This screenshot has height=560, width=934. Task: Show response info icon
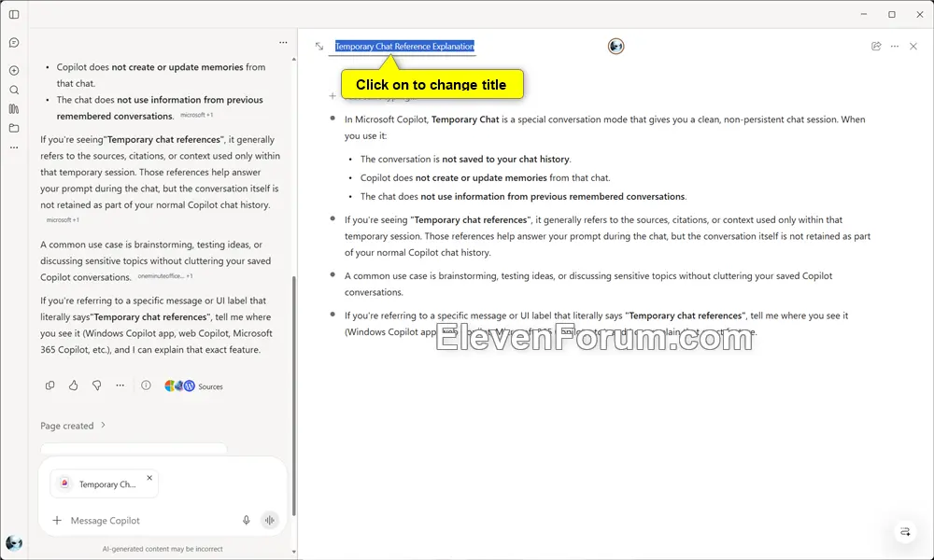(x=146, y=385)
